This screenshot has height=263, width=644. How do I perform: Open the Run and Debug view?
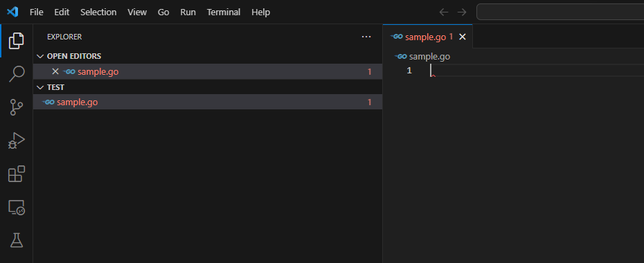click(17, 140)
